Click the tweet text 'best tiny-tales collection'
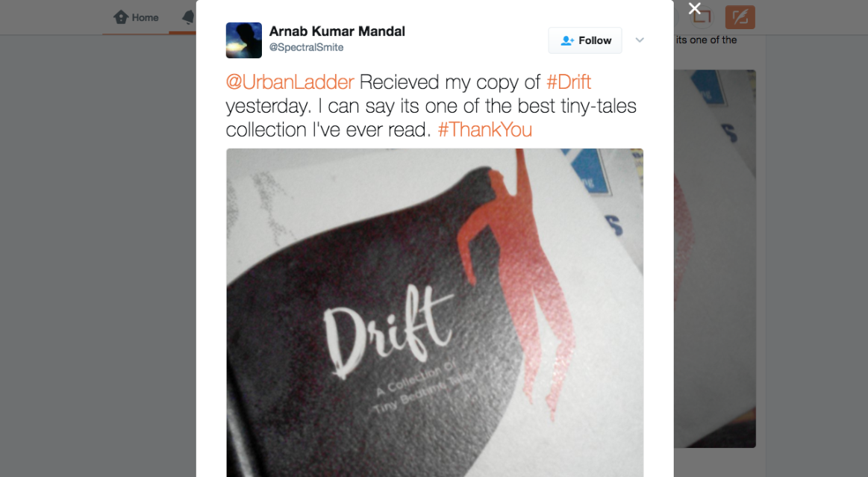This screenshot has width=868, height=477. point(431,117)
